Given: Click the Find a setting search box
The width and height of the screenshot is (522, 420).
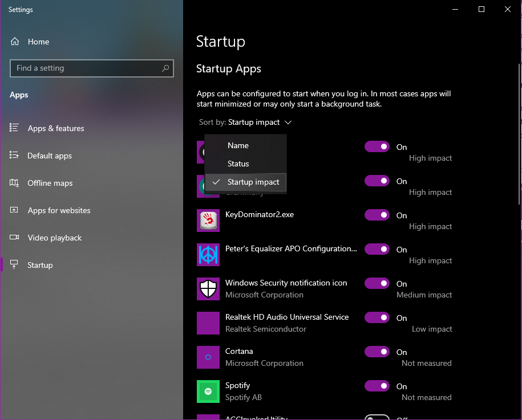Looking at the screenshot, I should click(86, 68).
